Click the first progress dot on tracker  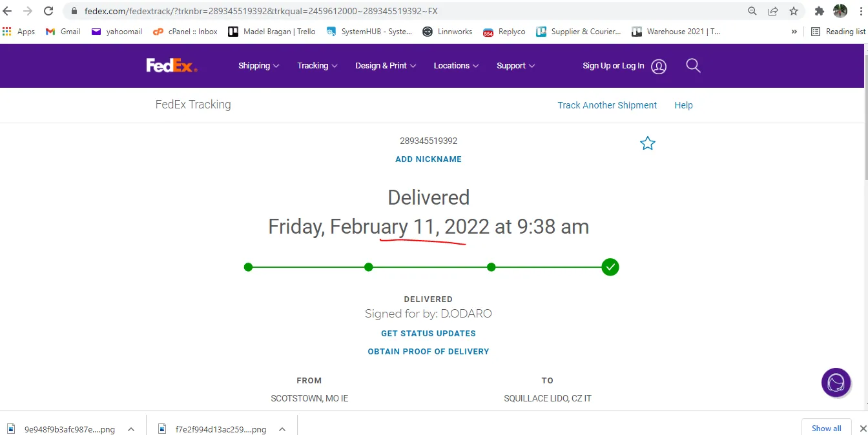(x=248, y=267)
